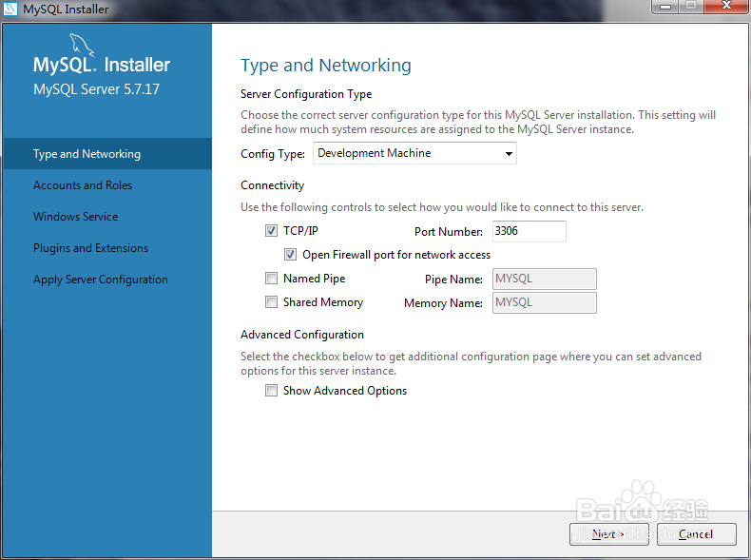This screenshot has width=751, height=560.
Task: Click the Port Number label
Action: [x=449, y=232]
